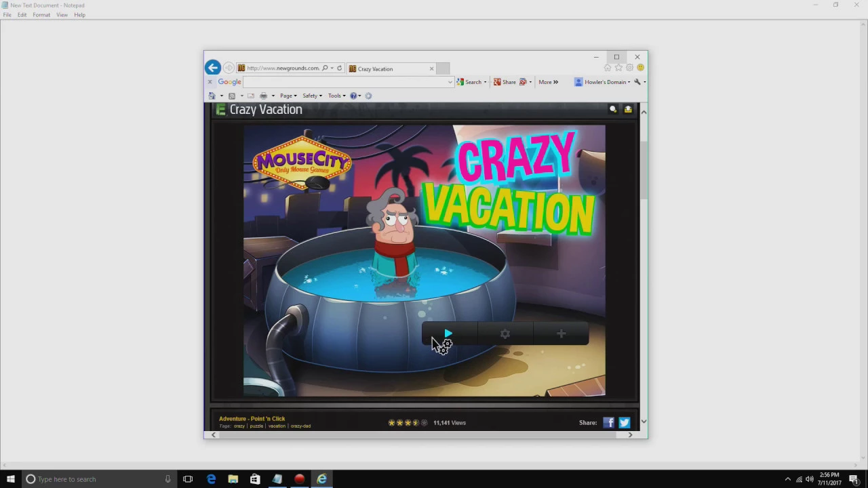Image resolution: width=868 pixels, height=488 pixels.
Task: Open the Adventure - Point 'n Click genre link
Action: click(x=252, y=418)
